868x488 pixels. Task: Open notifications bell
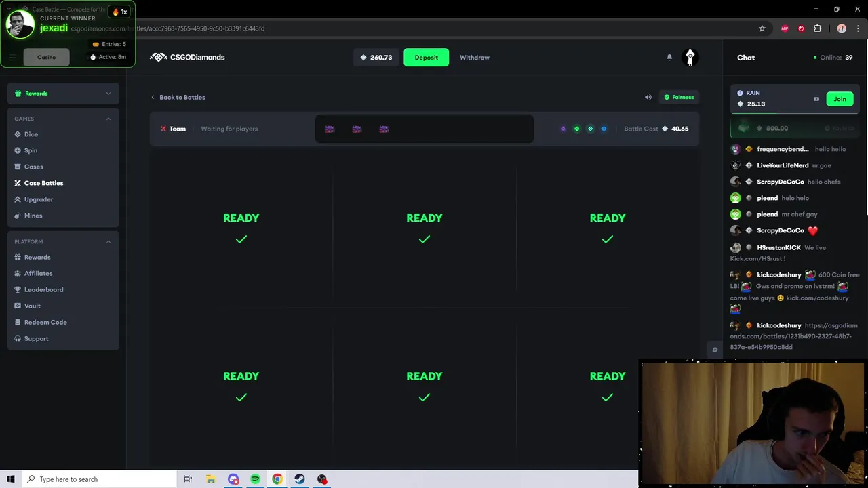coord(669,58)
